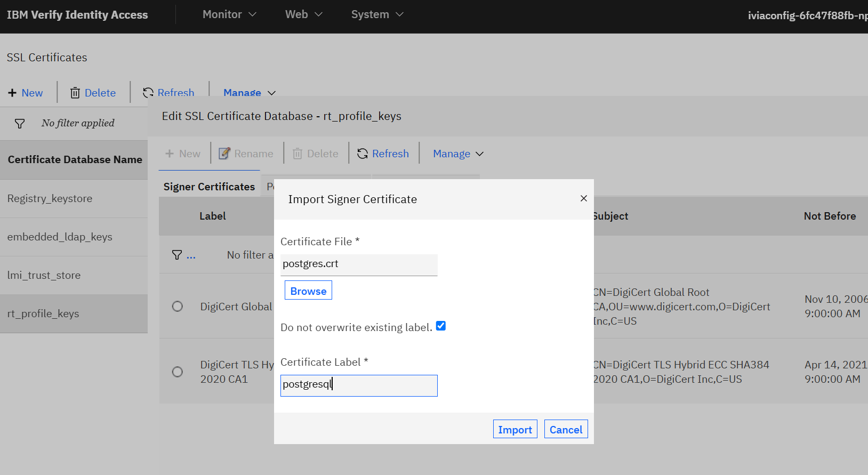
Task: Click the iviaconfig hostname in header
Action: (807, 15)
